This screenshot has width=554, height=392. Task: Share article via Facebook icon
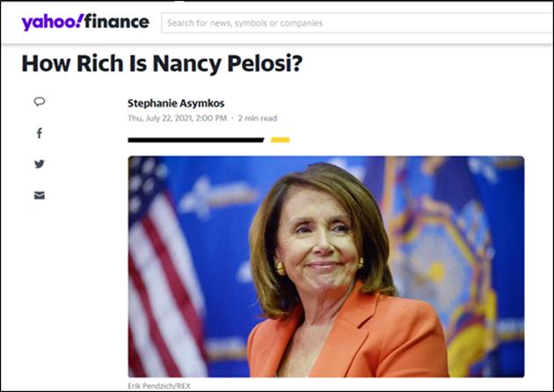click(x=40, y=133)
